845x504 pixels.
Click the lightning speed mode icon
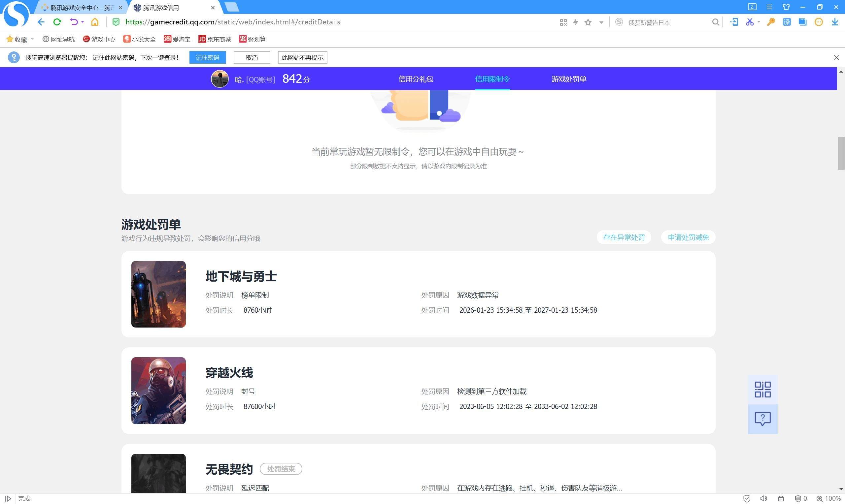[576, 22]
